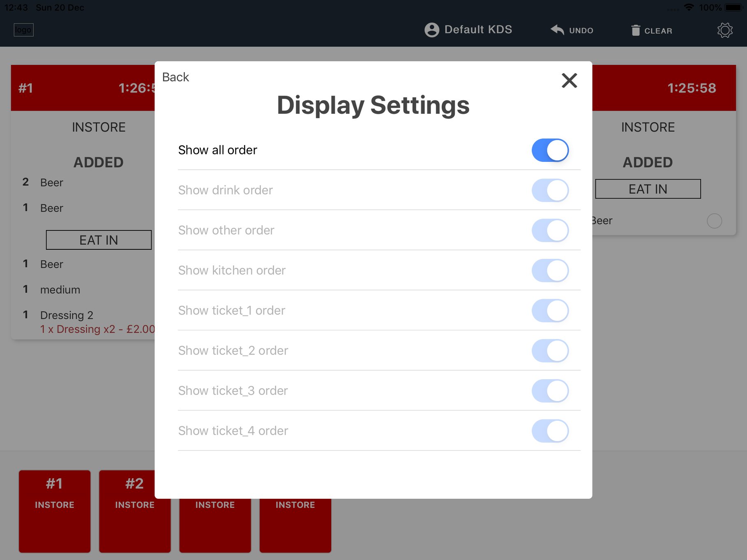Open the settings gear icon
This screenshot has height=560, width=747.
pos(725,30)
